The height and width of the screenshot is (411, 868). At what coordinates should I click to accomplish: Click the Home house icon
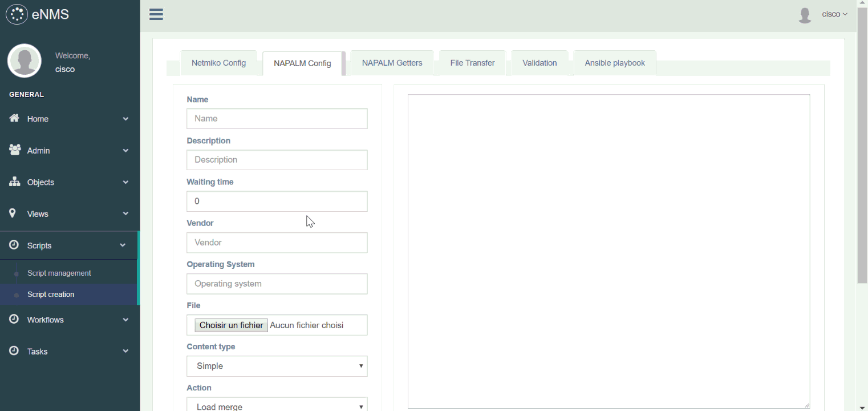(x=14, y=118)
